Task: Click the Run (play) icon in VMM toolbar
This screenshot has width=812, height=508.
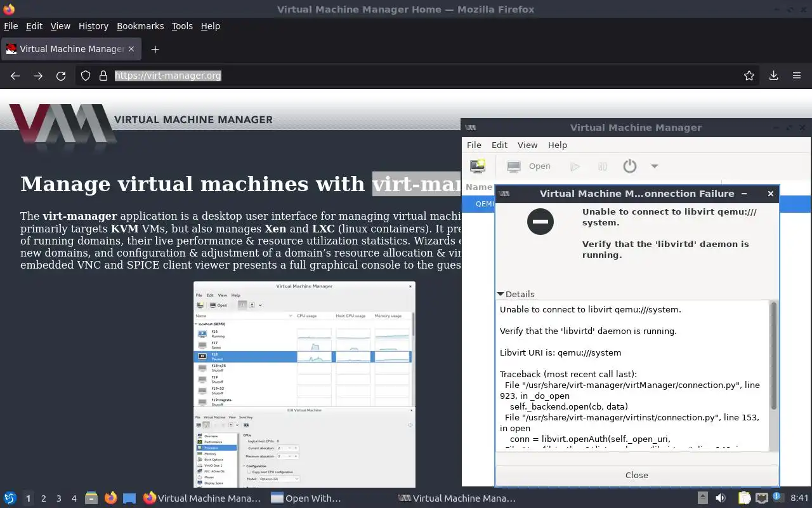Action: (575, 166)
